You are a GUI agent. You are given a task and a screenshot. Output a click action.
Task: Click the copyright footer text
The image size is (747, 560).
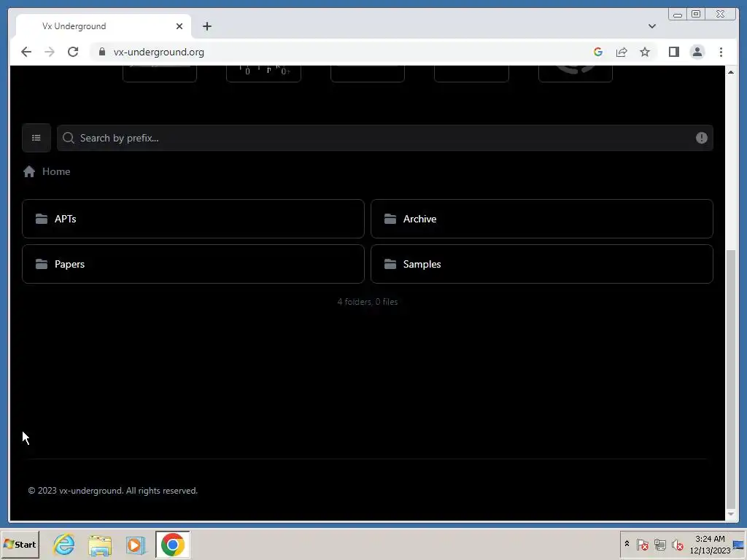point(113,491)
